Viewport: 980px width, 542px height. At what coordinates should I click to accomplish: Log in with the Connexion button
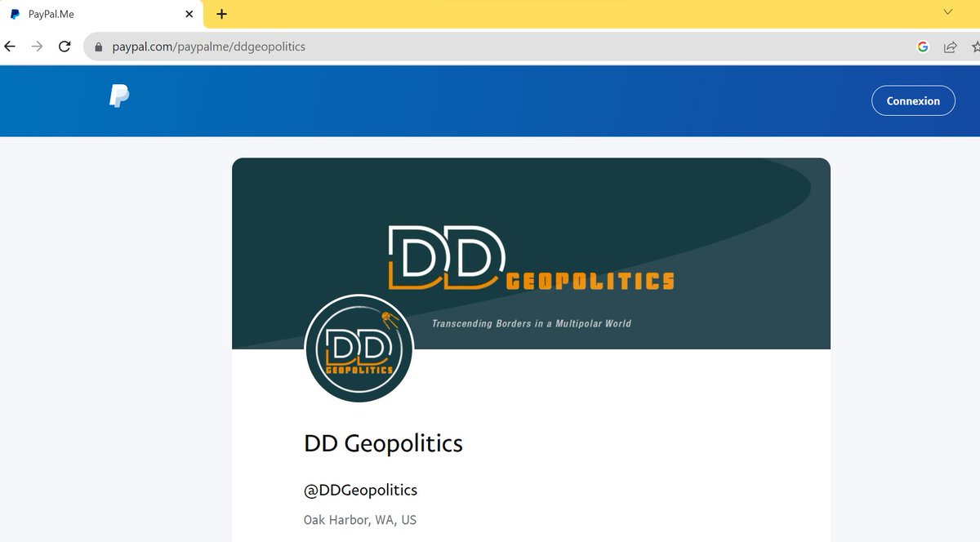[913, 101]
